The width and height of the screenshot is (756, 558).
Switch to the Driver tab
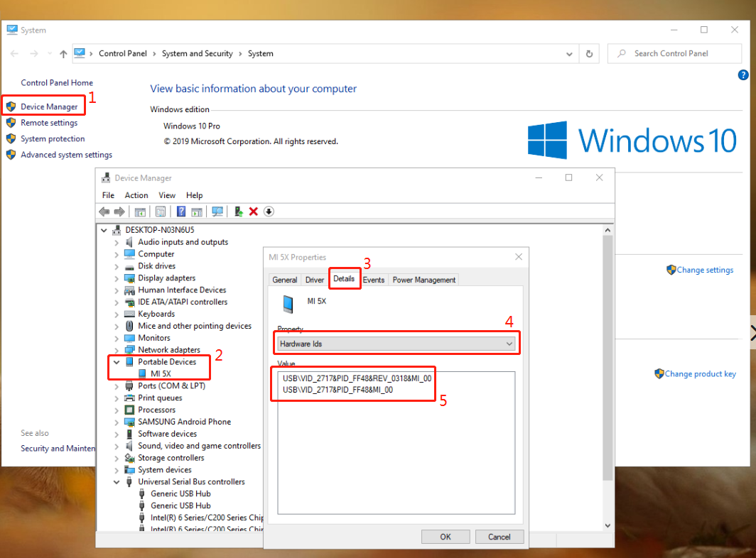[315, 280]
